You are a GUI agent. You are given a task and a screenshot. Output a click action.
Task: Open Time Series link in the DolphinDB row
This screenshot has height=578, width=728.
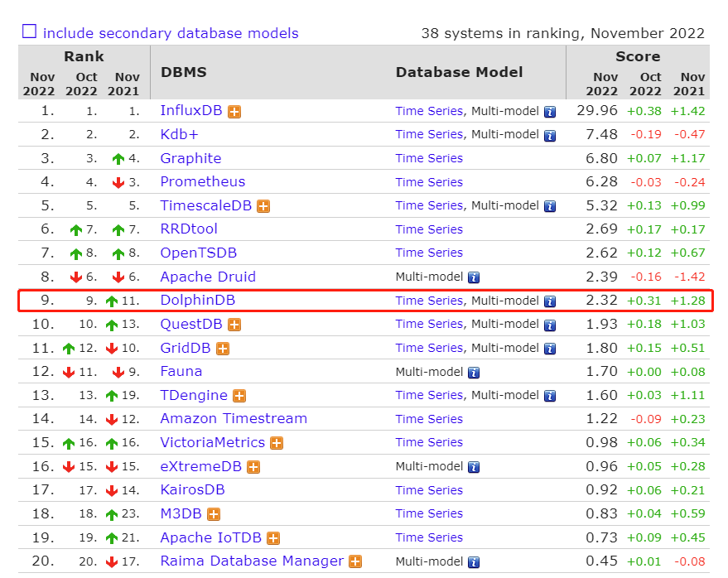tap(430, 301)
